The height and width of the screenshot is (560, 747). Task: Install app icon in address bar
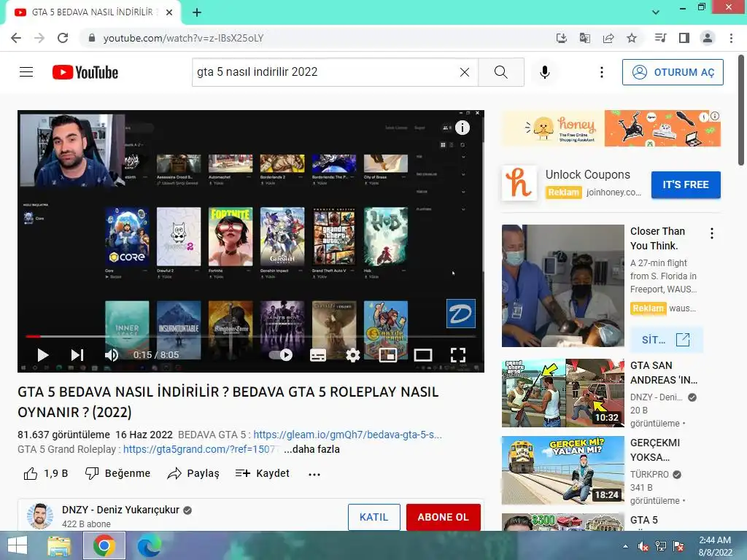(561, 38)
